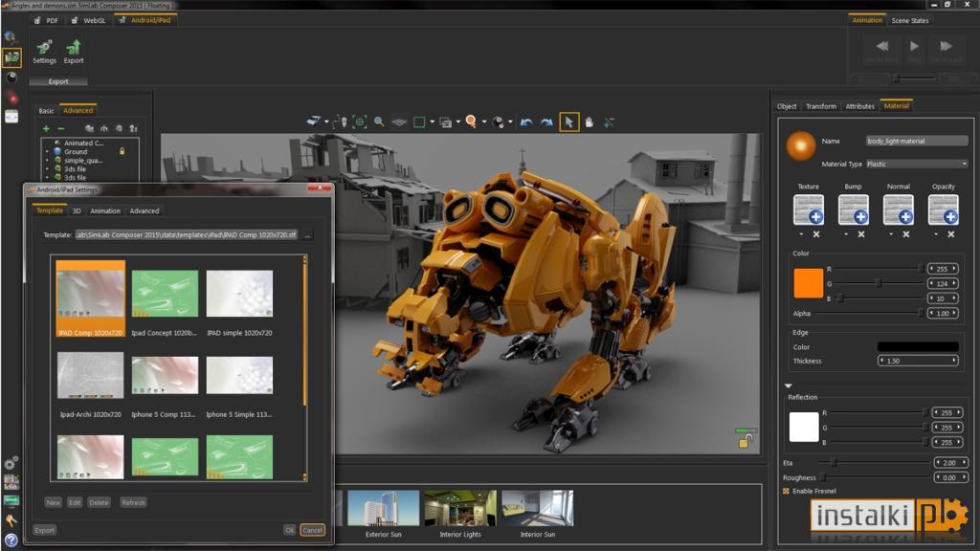Switch to the WebGL export tab
This screenshot has width=980, height=551.
tap(89, 21)
